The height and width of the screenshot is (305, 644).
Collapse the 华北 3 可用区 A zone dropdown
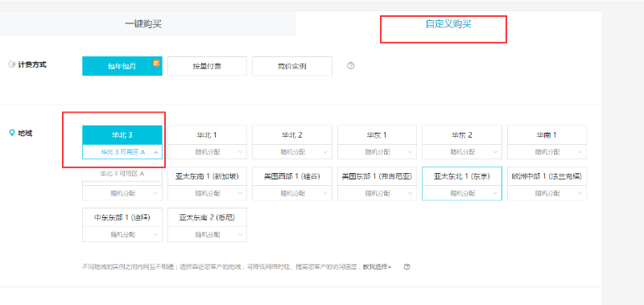click(122, 152)
